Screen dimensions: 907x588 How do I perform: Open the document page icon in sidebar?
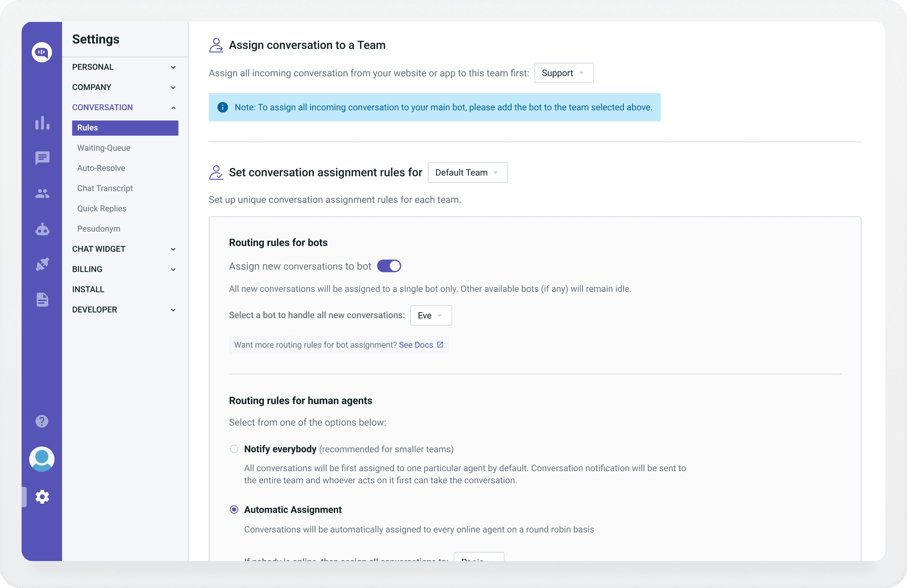pyautogui.click(x=42, y=300)
